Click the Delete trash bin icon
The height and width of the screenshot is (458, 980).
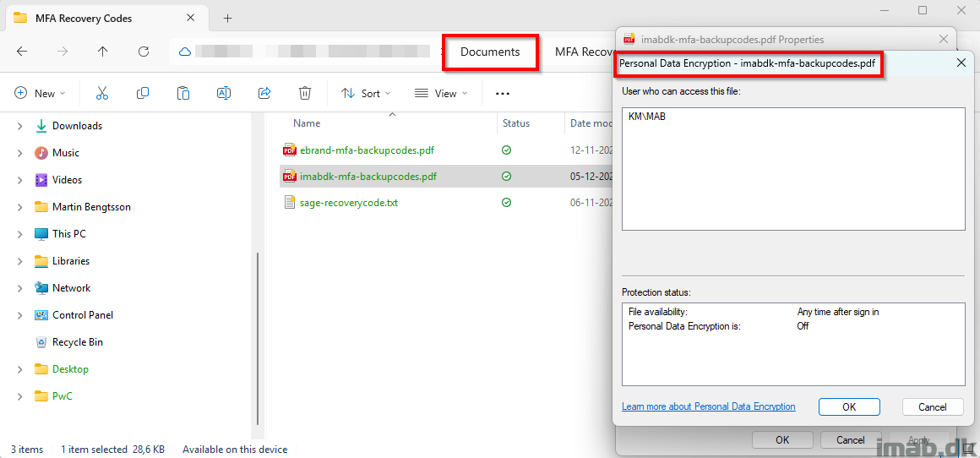(x=305, y=93)
